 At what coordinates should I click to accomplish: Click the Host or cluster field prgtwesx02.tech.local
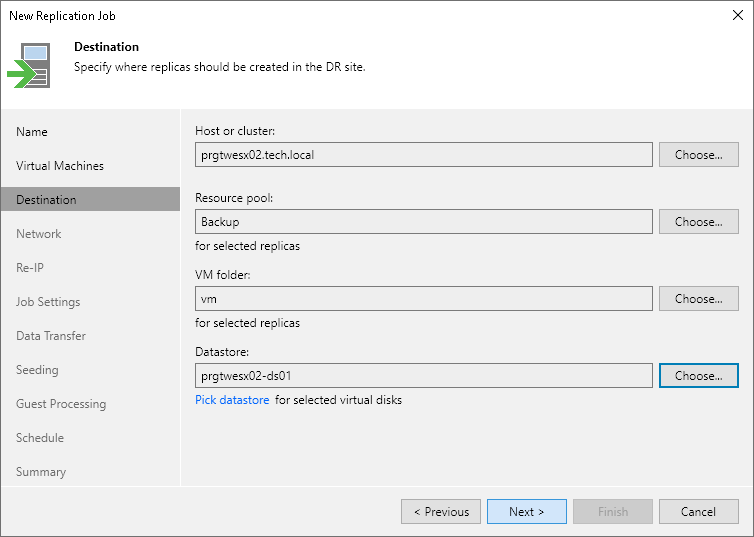[x=424, y=155]
